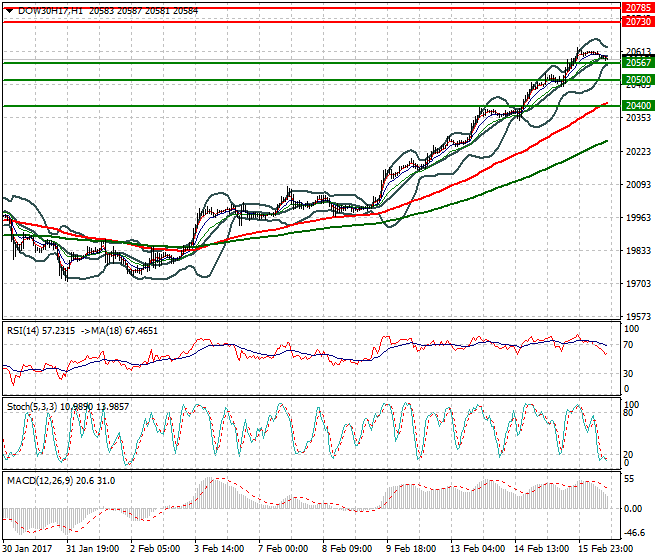Select the red 20785 price label
The width and height of the screenshot is (660, 560).
[x=638, y=8]
